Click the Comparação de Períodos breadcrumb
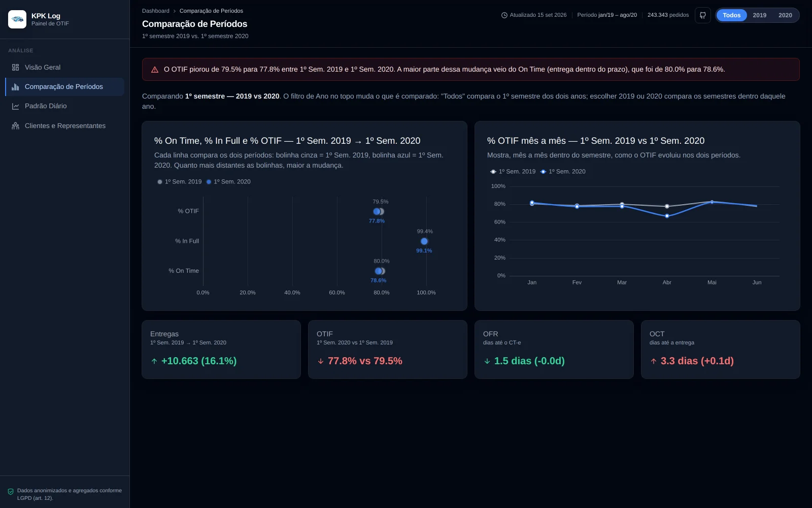This screenshot has height=508, width=812. (211, 11)
